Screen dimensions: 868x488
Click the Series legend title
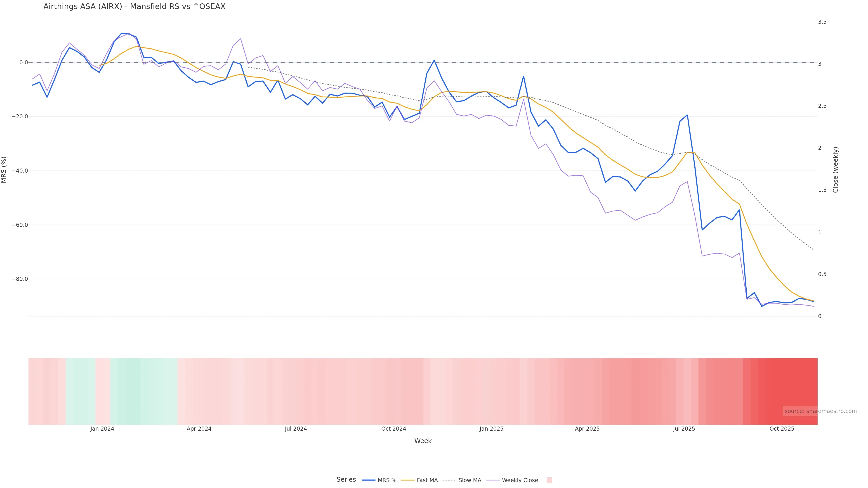point(346,480)
